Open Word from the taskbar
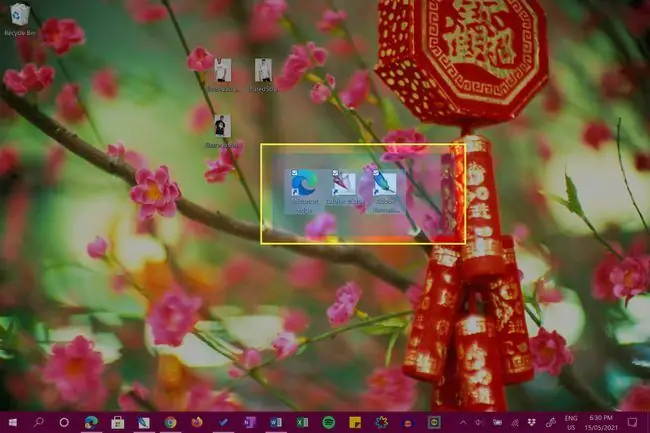This screenshot has height=433, width=650. click(x=276, y=422)
